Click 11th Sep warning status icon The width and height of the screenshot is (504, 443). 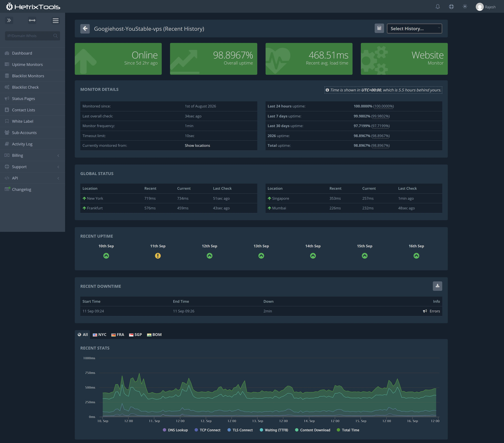[158, 256]
